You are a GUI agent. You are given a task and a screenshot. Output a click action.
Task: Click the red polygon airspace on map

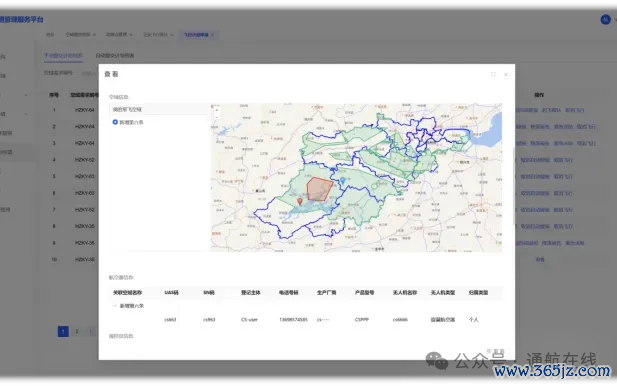pos(319,189)
